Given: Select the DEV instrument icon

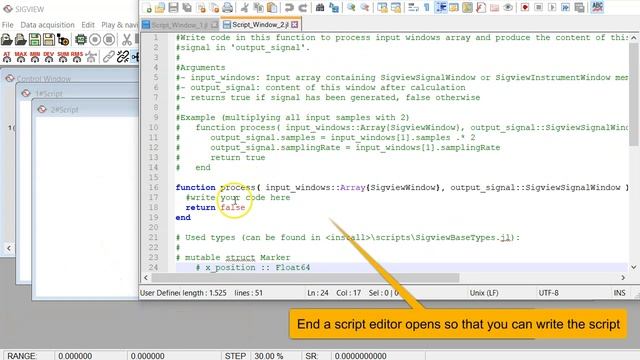Looking at the screenshot, I should pyautogui.click(x=49, y=57).
